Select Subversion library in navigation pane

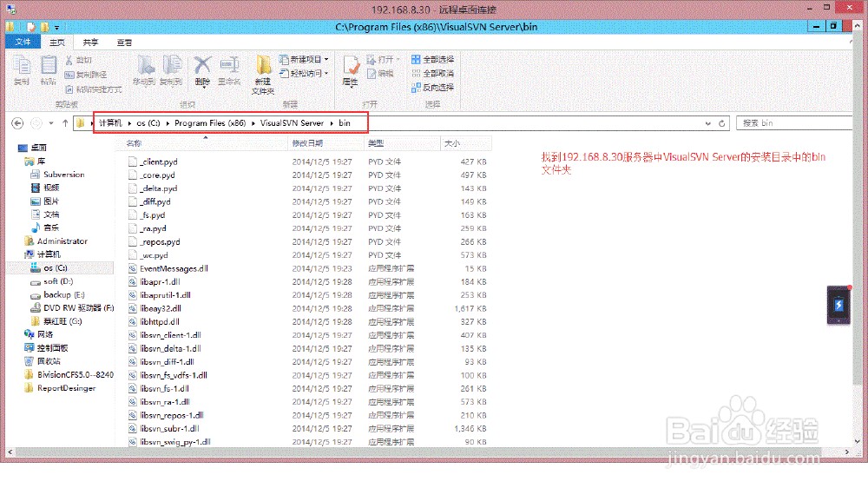coord(57,175)
